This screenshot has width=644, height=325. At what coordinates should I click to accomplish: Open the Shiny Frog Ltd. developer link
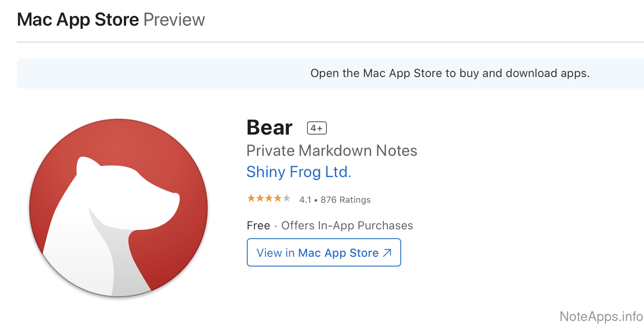[299, 172]
